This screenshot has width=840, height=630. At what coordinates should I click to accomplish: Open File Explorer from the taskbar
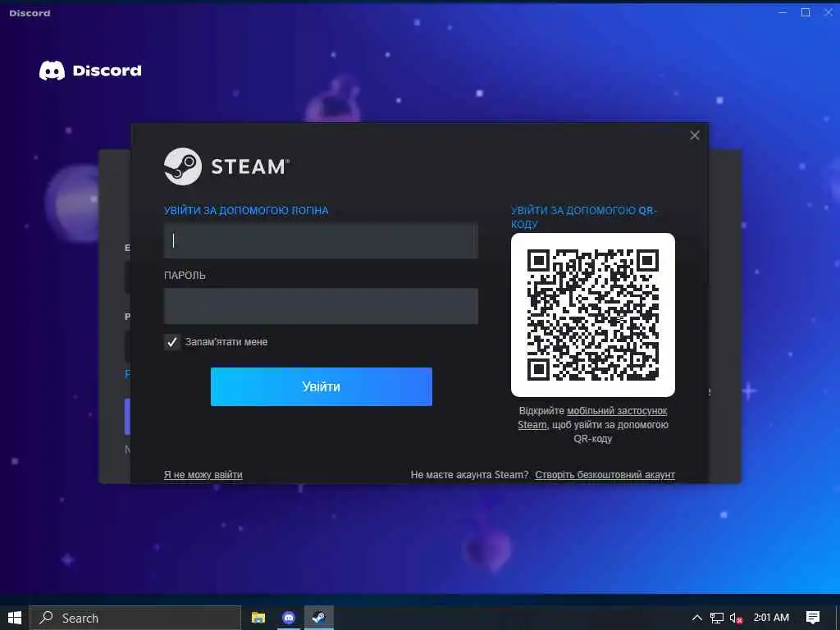[x=258, y=618]
